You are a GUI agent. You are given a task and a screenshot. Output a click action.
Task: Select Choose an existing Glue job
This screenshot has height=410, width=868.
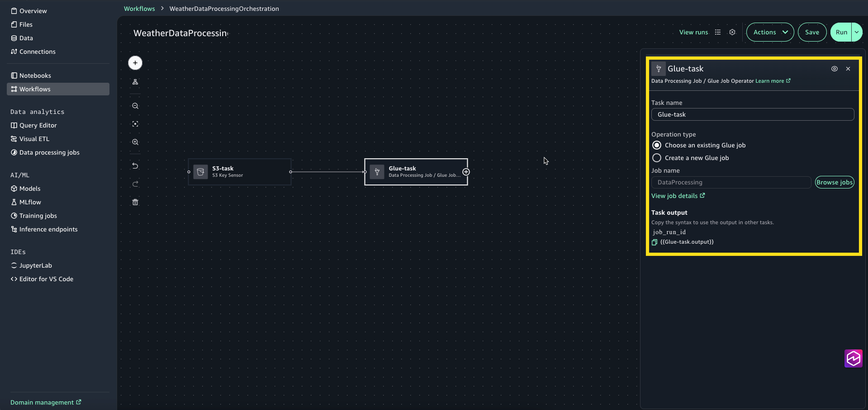[x=657, y=145]
